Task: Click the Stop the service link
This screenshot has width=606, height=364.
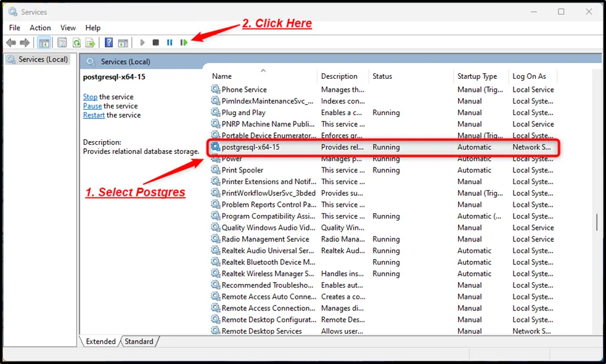Action: point(90,97)
